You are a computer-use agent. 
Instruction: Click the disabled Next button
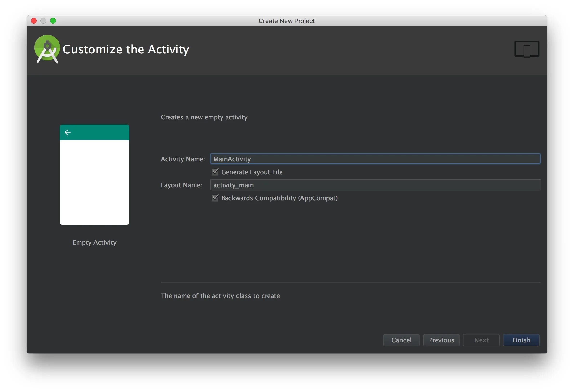point(481,340)
